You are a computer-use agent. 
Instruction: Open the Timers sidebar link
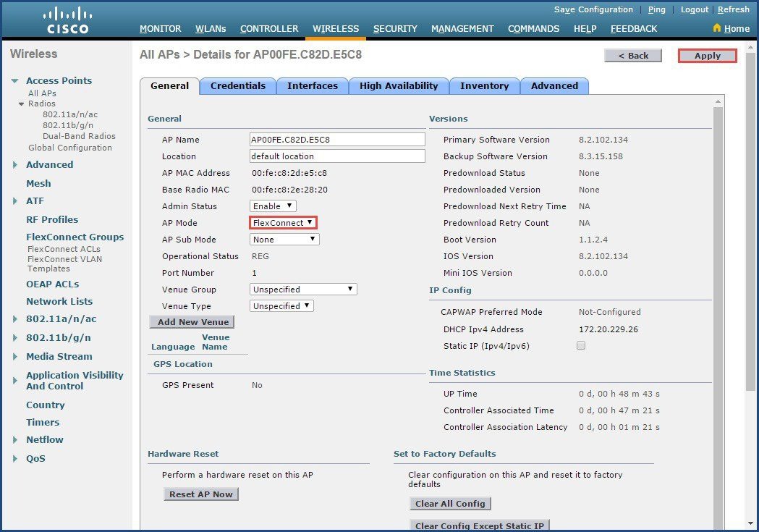click(x=43, y=423)
